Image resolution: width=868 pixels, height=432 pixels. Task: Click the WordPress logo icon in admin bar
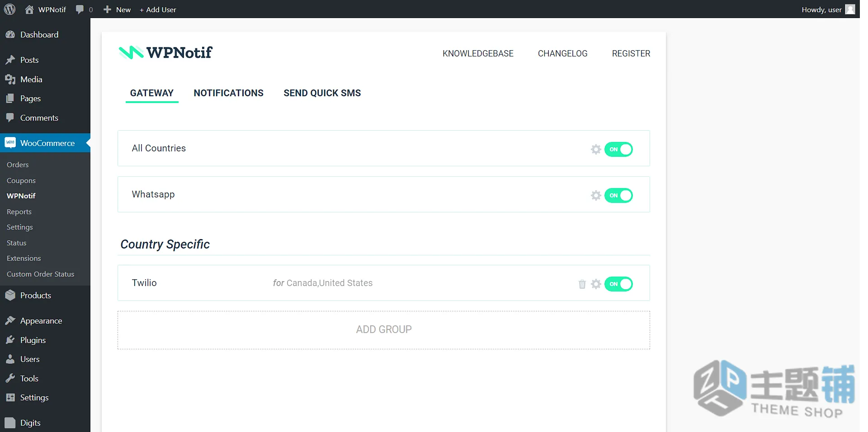tap(10, 9)
